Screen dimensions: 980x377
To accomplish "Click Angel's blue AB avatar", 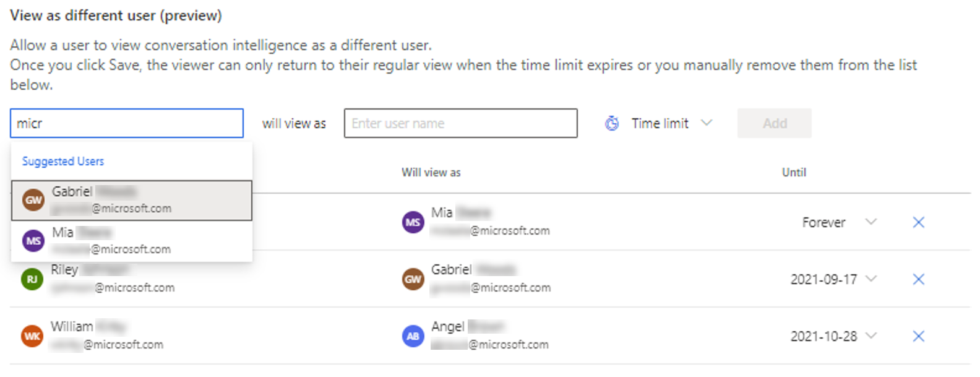I will point(413,336).
